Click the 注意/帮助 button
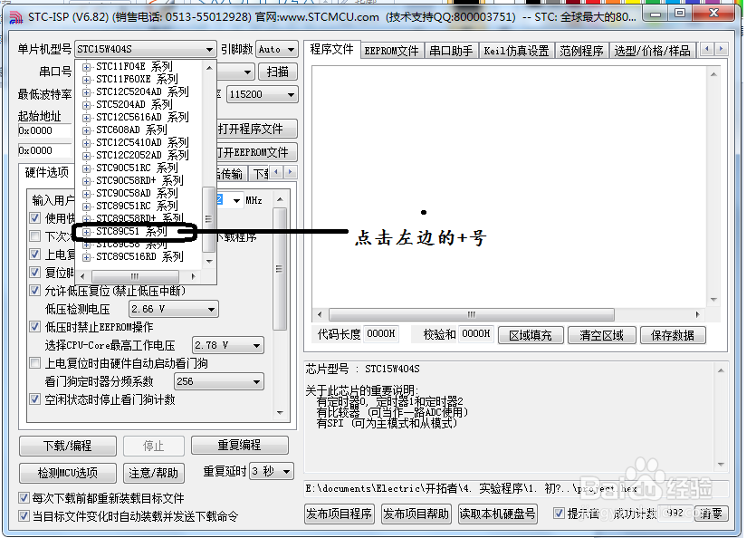This screenshot has width=756, height=538. click(x=153, y=473)
